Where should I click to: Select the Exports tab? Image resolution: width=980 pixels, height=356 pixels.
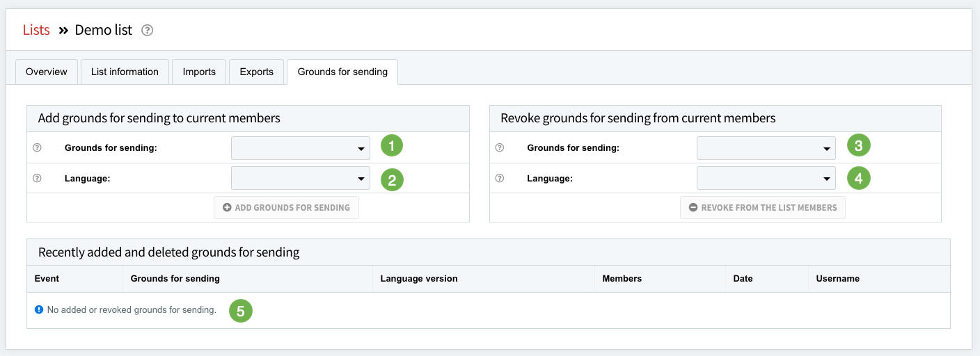256,72
